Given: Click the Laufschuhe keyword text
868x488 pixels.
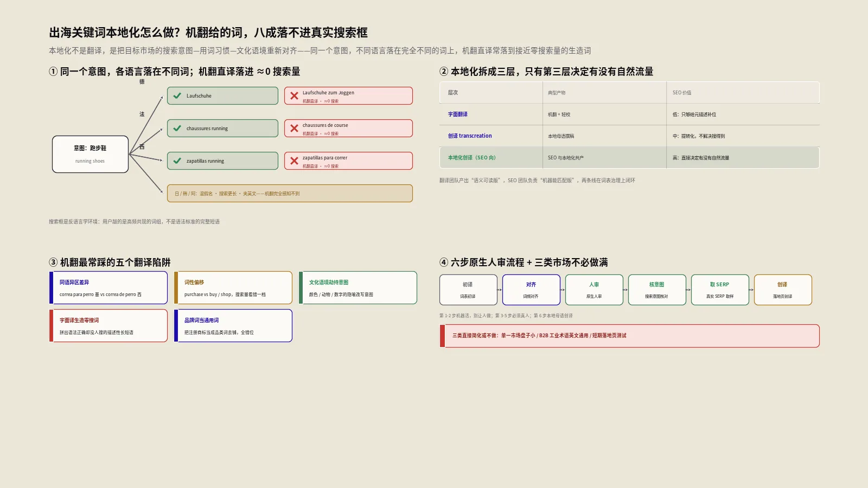Looking at the screenshot, I should 199,96.
